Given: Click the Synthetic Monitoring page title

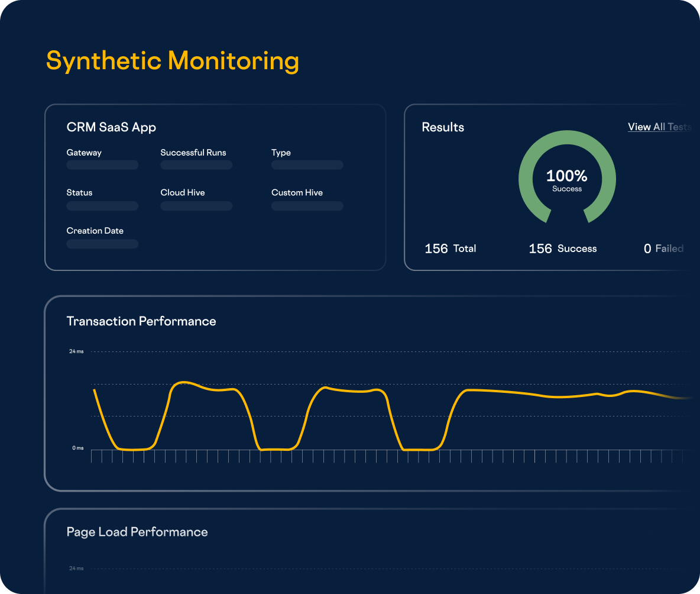Looking at the screenshot, I should point(173,61).
